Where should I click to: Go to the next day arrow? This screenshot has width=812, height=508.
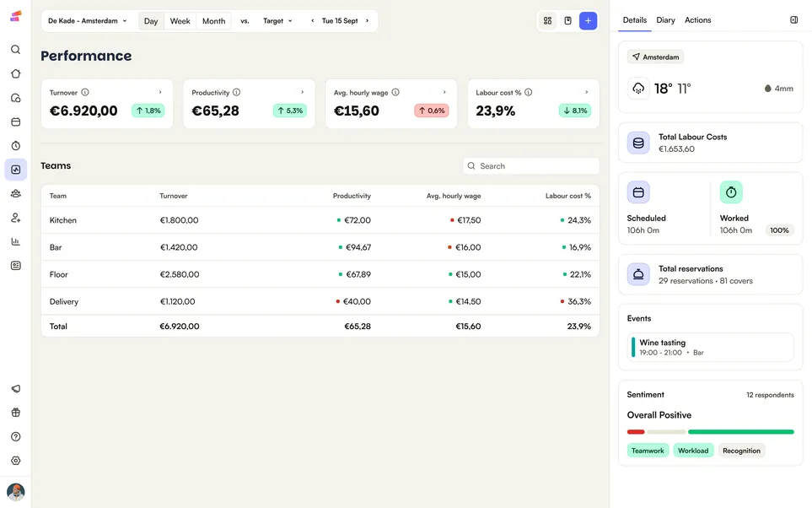[x=367, y=21]
